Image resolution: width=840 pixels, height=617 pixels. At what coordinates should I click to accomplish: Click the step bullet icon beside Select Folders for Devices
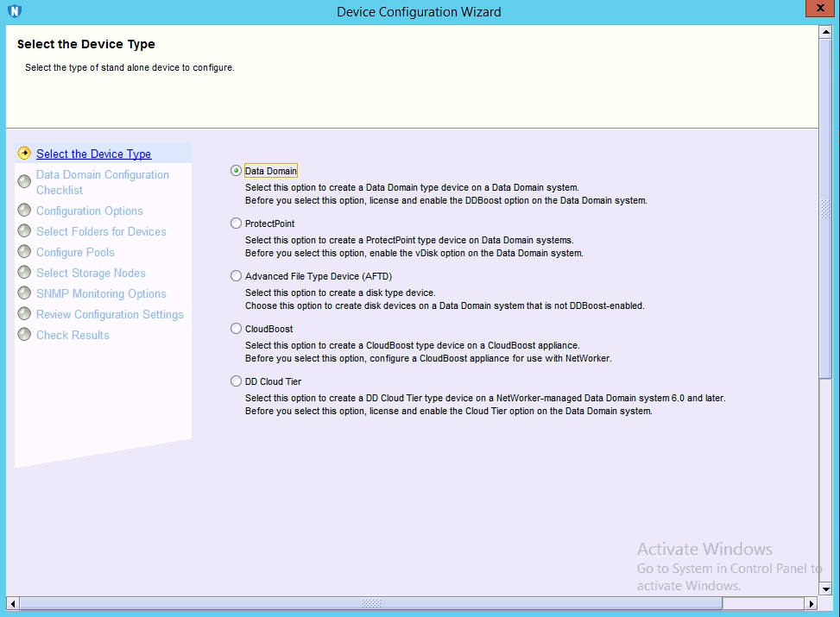click(24, 231)
